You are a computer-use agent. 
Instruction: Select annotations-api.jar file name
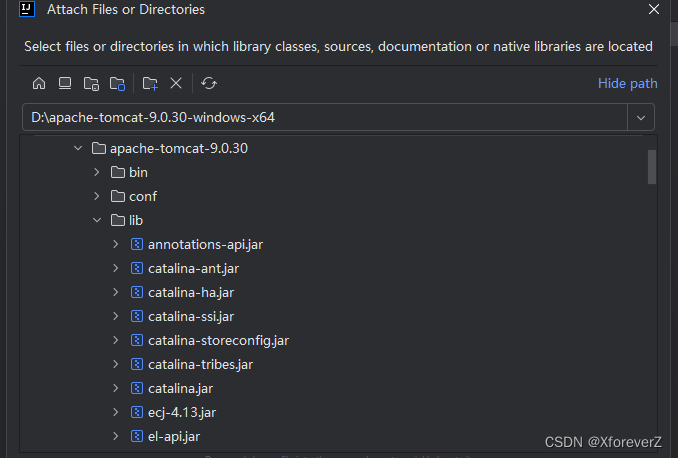pyautogui.click(x=205, y=245)
